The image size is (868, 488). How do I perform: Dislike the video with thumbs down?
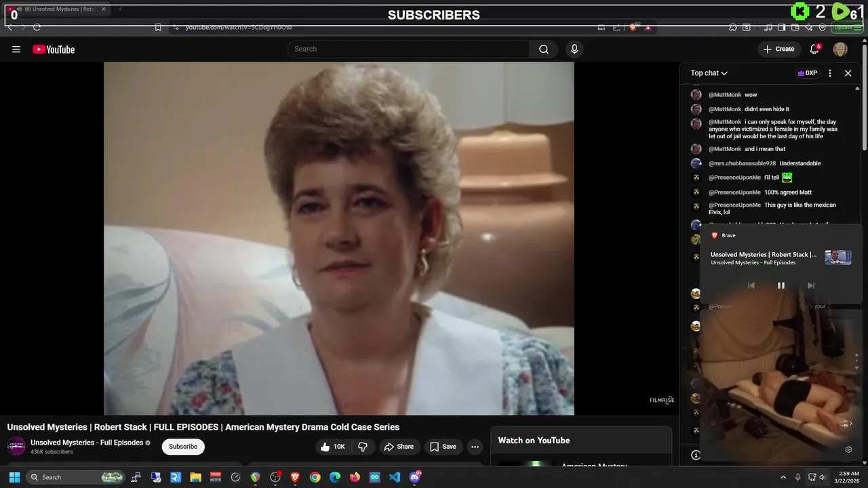(363, 447)
